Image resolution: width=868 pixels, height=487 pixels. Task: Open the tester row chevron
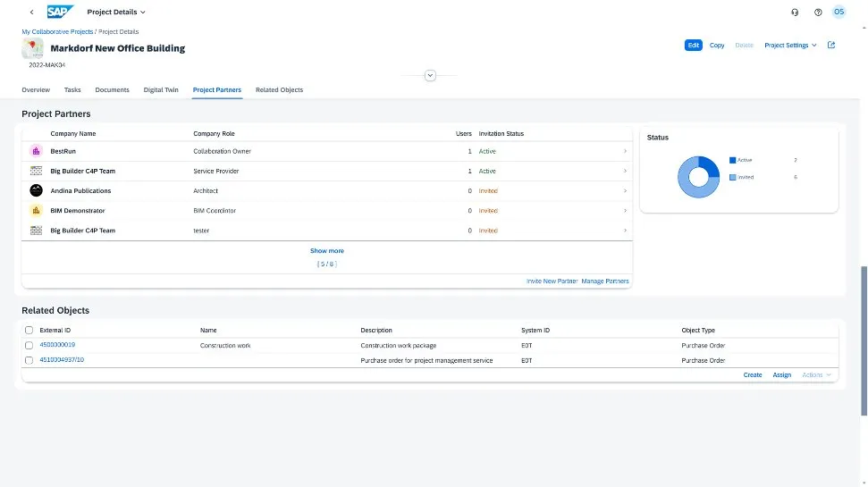[625, 231]
